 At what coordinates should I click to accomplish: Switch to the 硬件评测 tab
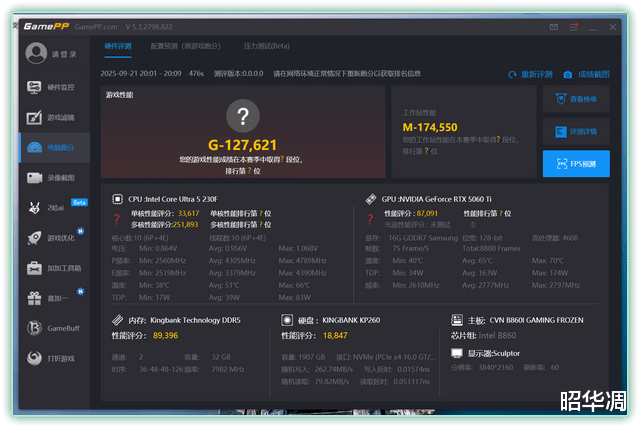pos(118,46)
